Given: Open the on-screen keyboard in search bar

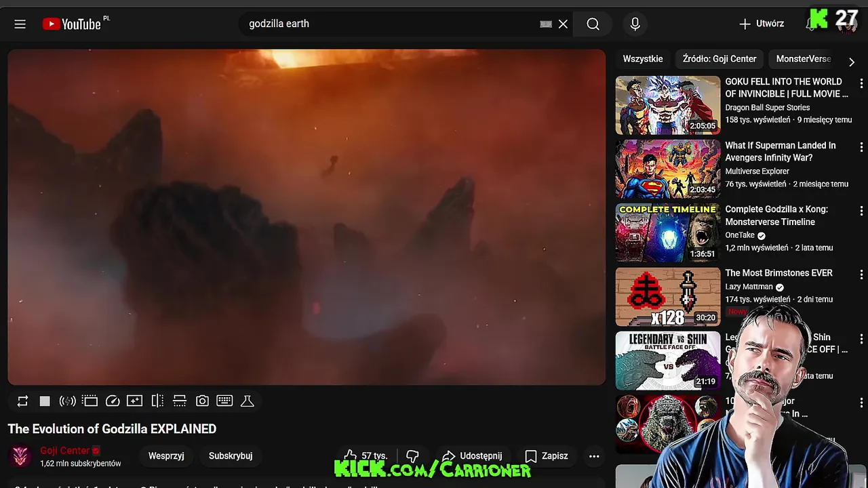Looking at the screenshot, I should click(546, 24).
